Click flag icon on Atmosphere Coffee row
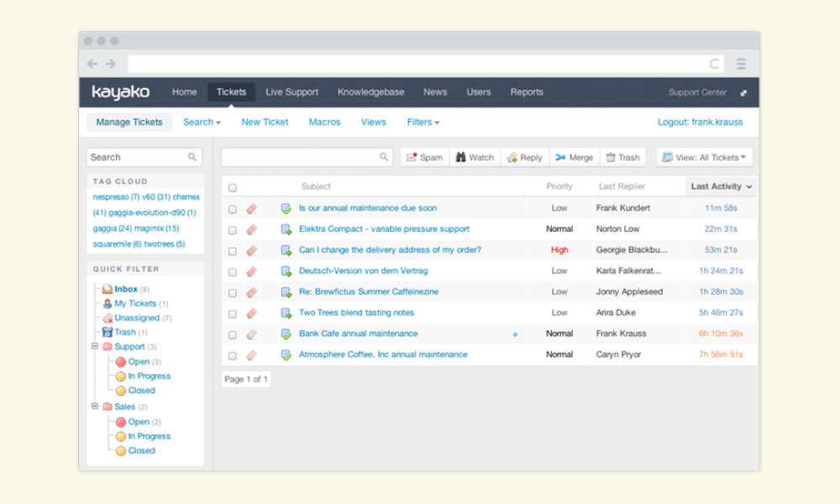Viewport: 840px width, 504px height. tap(251, 355)
